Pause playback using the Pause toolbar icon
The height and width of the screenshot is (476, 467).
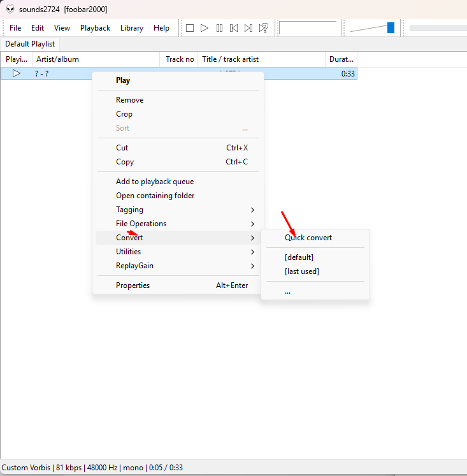pyautogui.click(x=219, y=28)
